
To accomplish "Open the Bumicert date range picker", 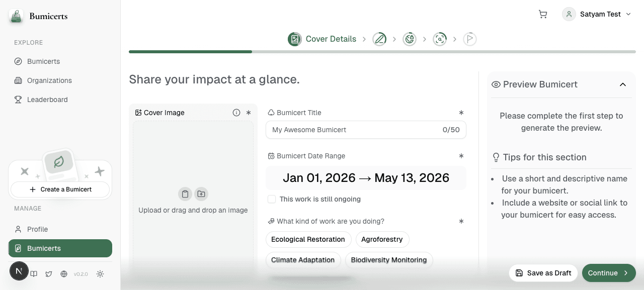I will tap(366, 178).
